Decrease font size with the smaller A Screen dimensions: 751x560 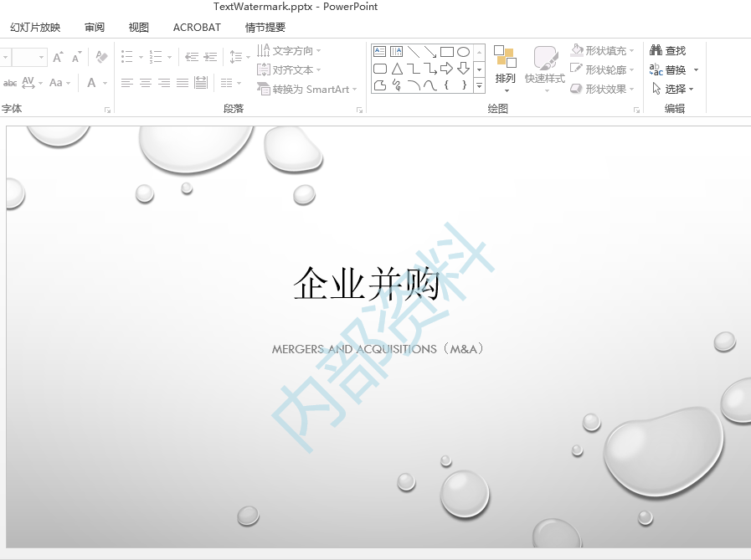[76, 58]
